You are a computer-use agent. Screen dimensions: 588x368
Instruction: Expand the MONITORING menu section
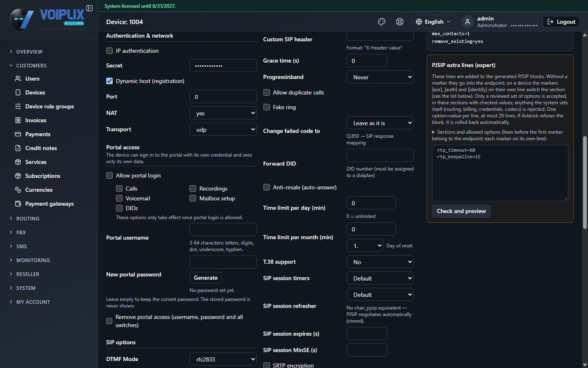tap(33, 260)
